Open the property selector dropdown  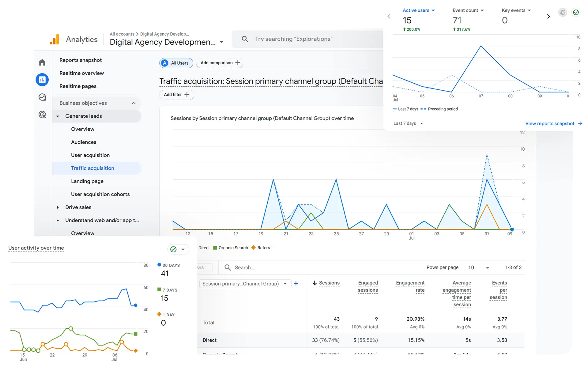point(221,42)
